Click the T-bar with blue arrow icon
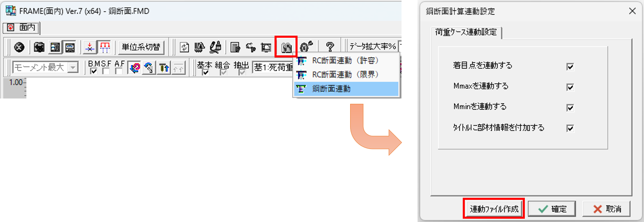Screen dimensions: 644x222 pos(164,68)
